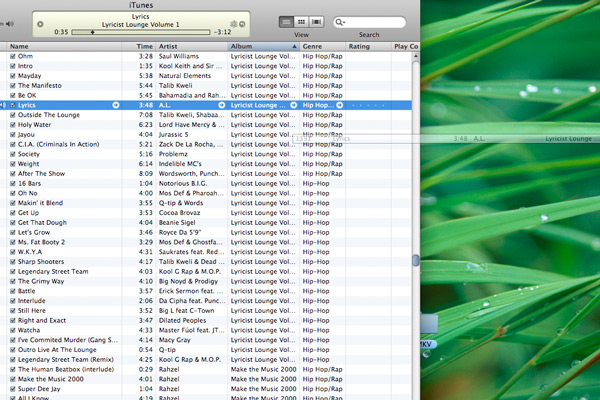Select the track Weight
Screen dimensions: 600x400
28,164
